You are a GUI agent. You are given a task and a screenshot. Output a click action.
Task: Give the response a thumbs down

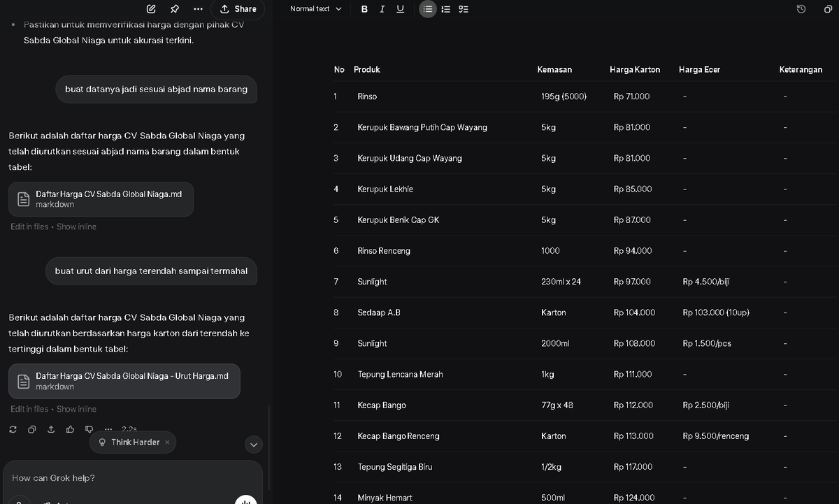point(89,429)
